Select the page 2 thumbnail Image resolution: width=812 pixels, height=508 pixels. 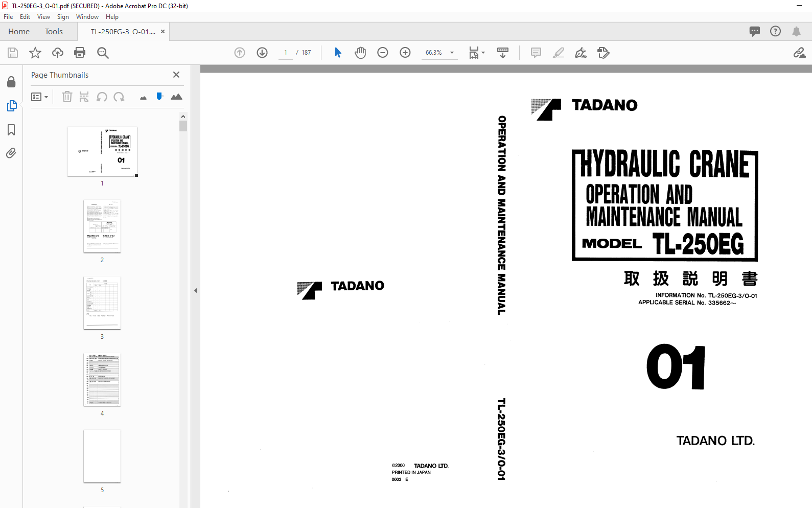tap(102, 226)
